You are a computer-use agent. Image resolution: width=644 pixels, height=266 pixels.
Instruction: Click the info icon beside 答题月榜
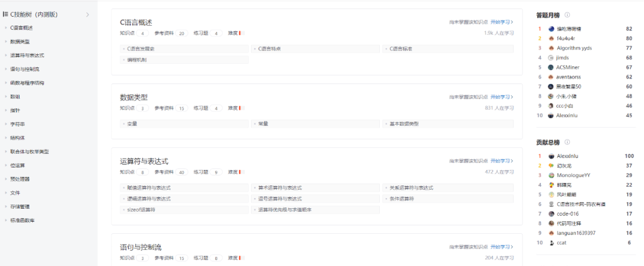(x=567, y=15)
